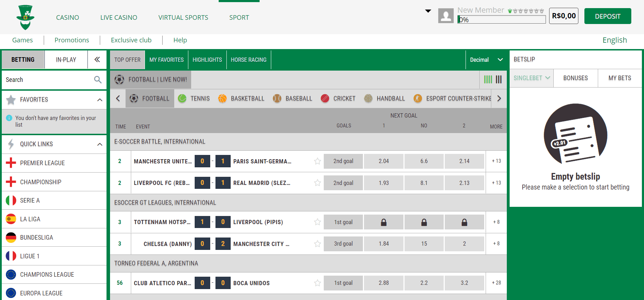This screenshot has height=300, width=644.
Task: Open the Singlebet type dropdown
Action: (531, 78)
